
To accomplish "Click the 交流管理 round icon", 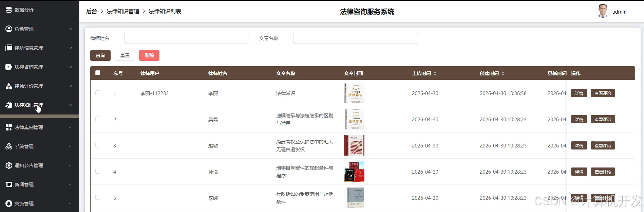I will point(9,204).
